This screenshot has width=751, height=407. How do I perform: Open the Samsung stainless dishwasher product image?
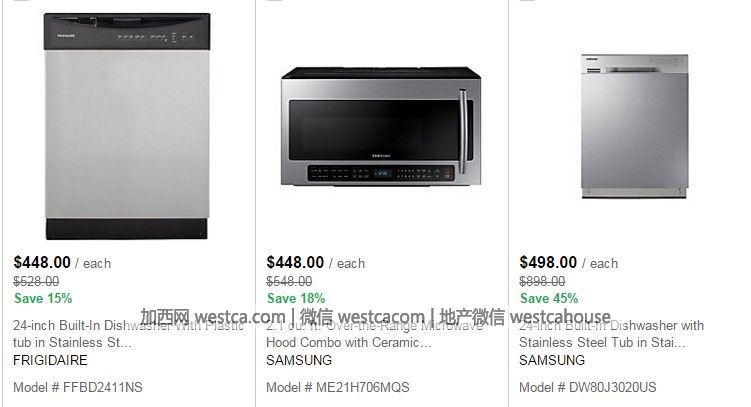coord(635,126)
